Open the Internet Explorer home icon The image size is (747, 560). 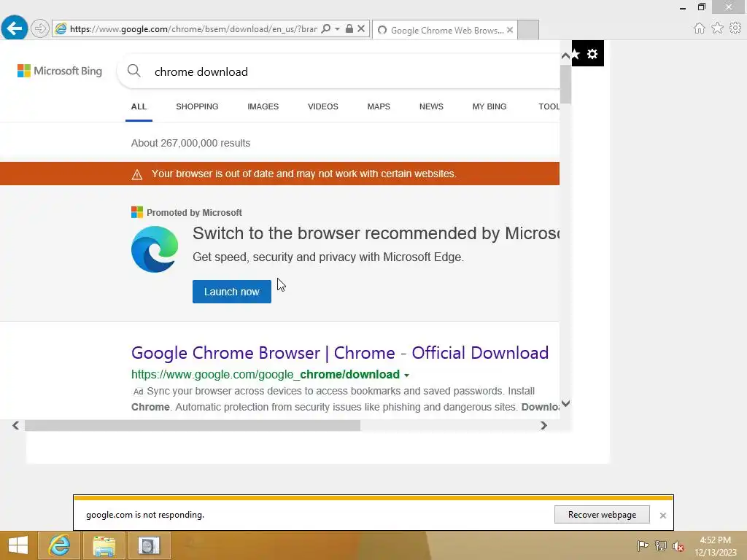click(699, 28)
